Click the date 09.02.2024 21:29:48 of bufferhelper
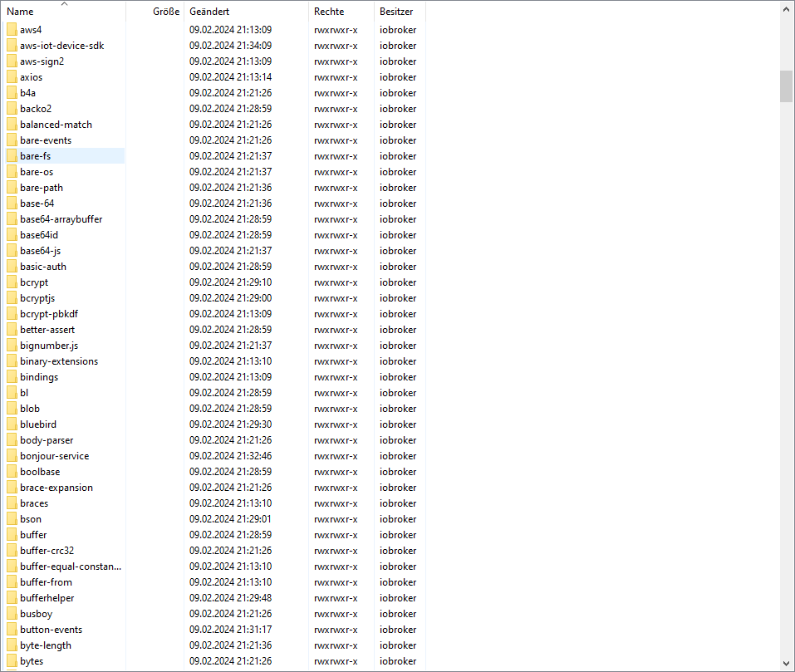This screenshot has height=672, width=795. pos(231,598)
